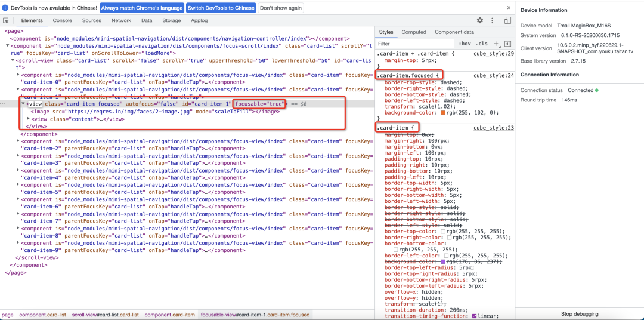Expand the card-item-2 component node
The height and width of the screenshot is (320, 644).
coord(18,141)
